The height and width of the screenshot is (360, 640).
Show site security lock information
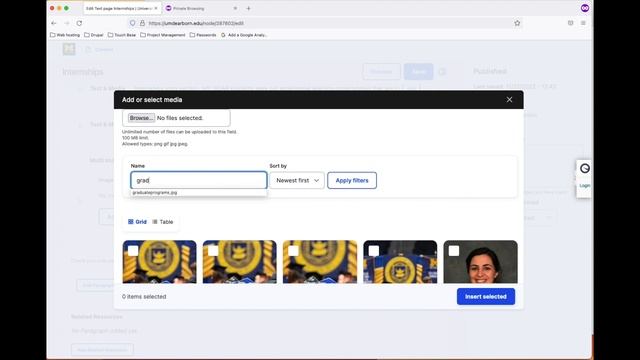[142, 23]
